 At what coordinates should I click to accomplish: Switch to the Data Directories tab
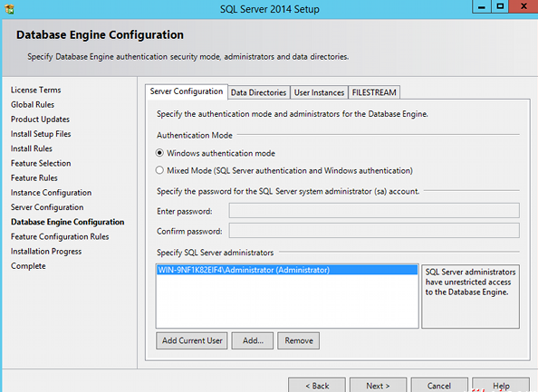[x=258, y=92]
